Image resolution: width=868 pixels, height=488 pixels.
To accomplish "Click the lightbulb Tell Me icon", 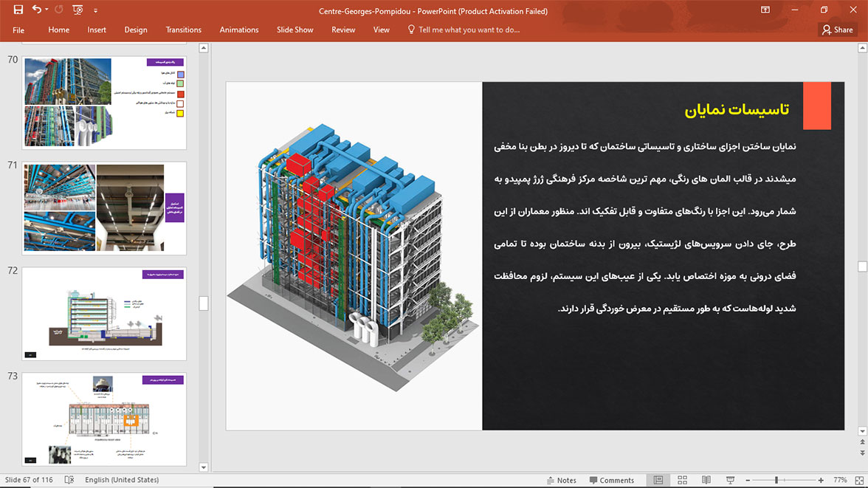I will click(x=410, y=30).
